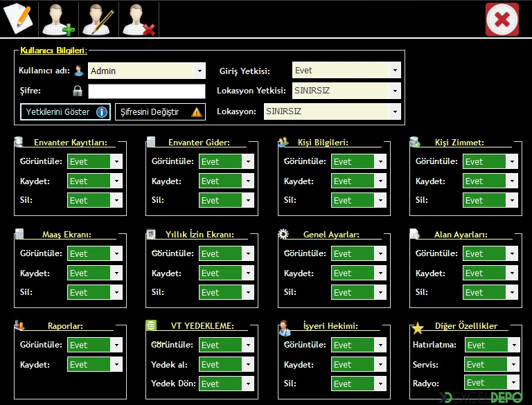The width and height of the screenshot is (532, 405).
Task: Expand the Lokasyon dropdown
Action: coord(394,111)
